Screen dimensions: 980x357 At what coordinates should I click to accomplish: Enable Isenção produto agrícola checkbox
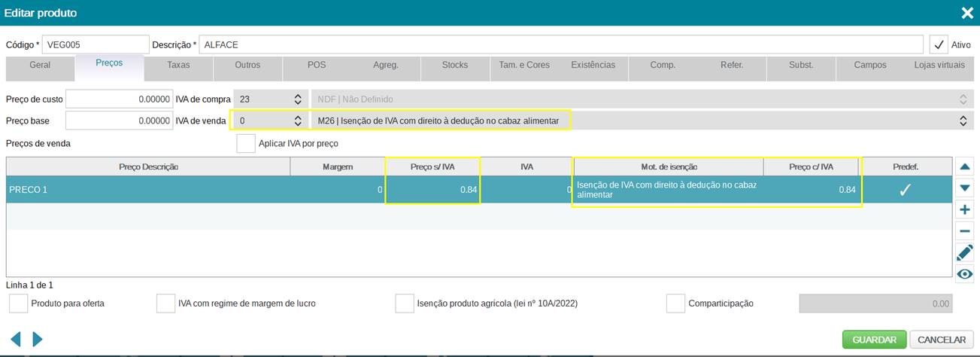(405, 304)
